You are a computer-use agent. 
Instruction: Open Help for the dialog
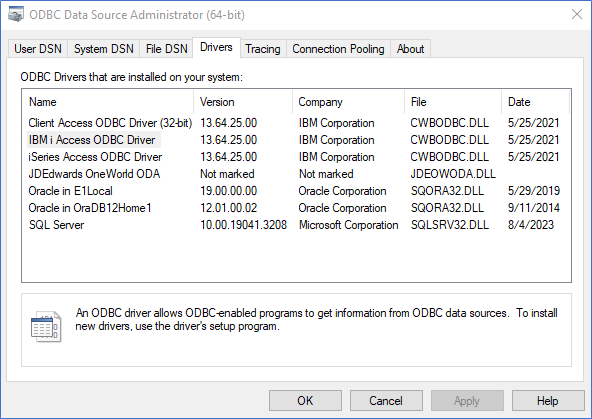548,401
